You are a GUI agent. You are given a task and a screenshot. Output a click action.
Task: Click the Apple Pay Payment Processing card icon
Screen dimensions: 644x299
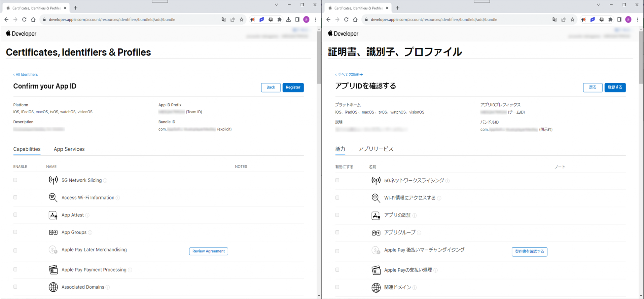[x=53, y=270]
